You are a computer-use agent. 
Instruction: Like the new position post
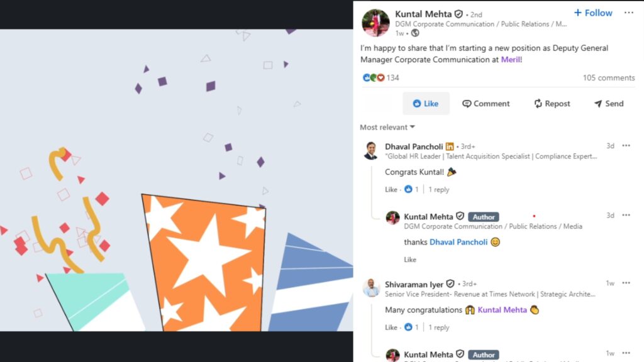click(426, 104)
